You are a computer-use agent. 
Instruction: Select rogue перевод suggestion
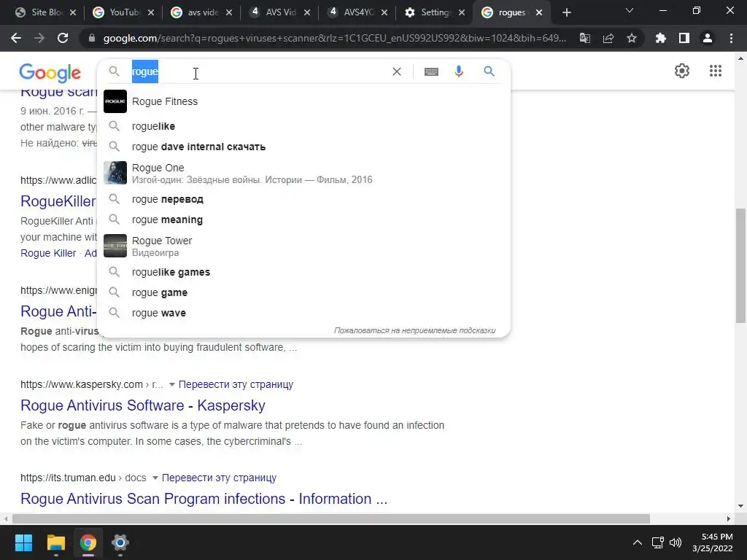(303, 199)
